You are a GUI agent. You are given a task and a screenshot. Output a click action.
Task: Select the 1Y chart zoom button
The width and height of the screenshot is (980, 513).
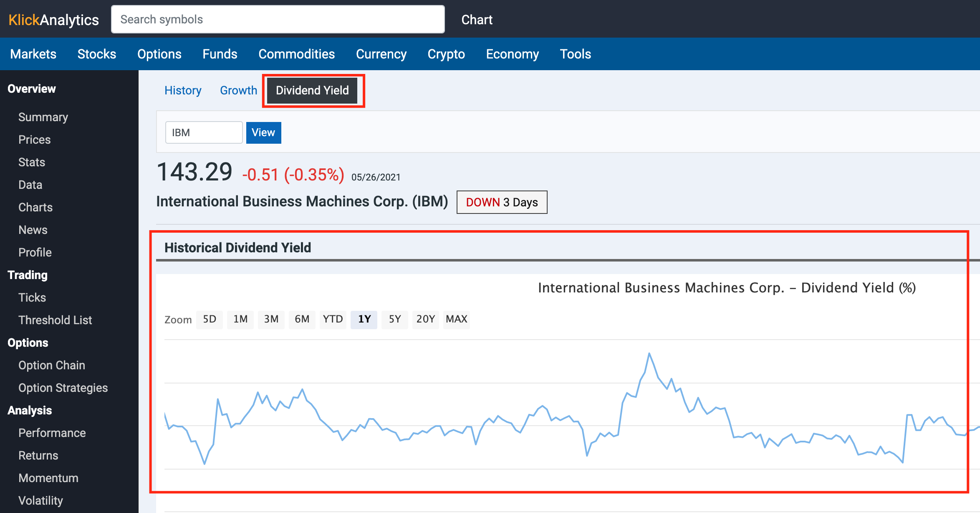(364, 320)
